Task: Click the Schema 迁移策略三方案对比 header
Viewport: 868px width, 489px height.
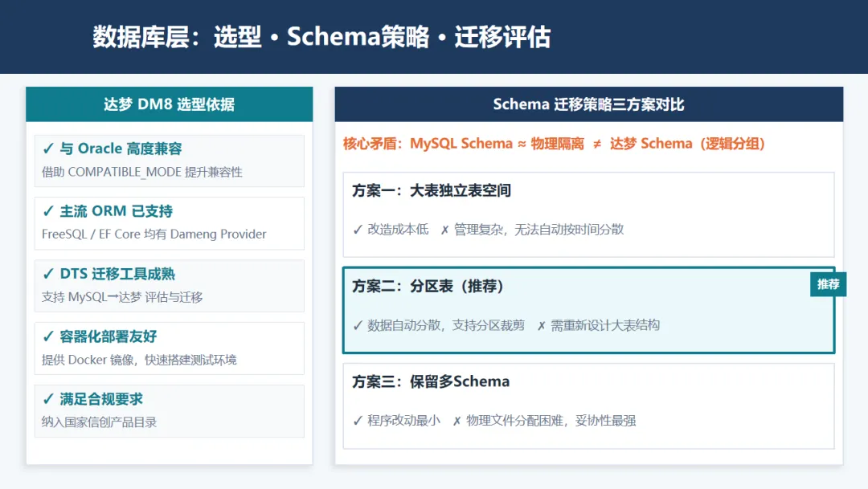Action: (x=588, y=104)
